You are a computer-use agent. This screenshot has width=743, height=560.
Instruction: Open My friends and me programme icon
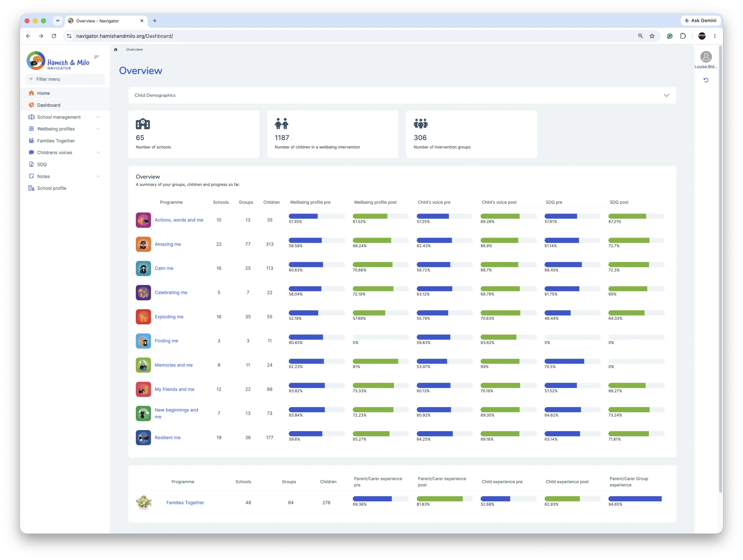tap(143, 389)
